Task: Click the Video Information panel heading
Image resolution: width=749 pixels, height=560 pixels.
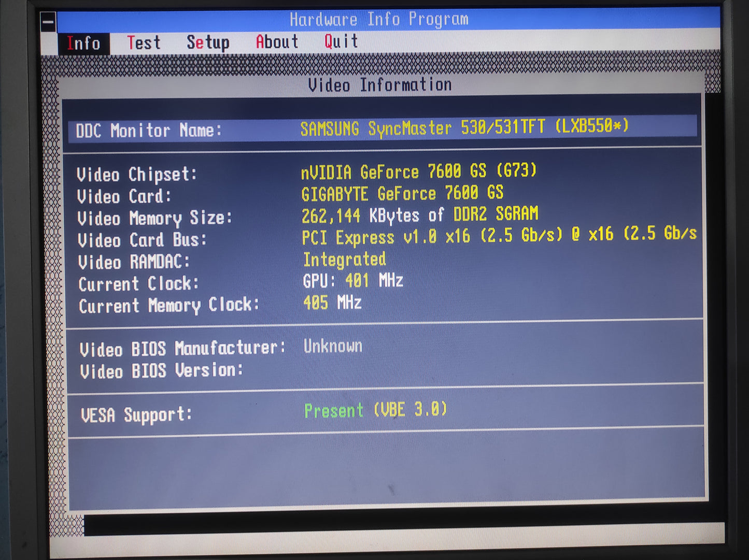Action: click(x=379, y=85)
